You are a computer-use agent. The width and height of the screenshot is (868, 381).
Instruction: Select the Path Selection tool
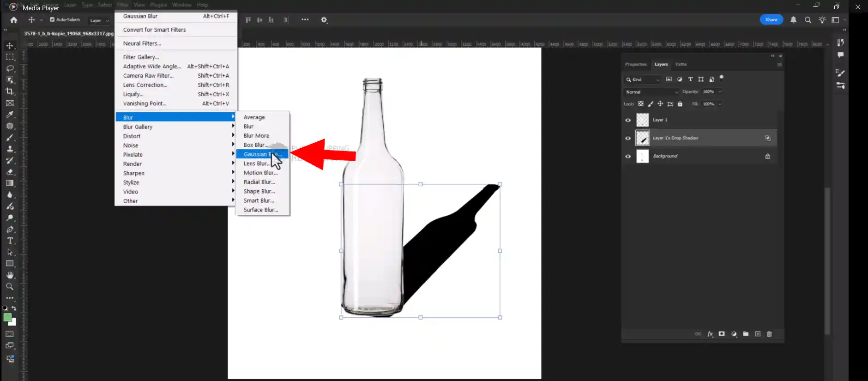[x=10, y=252]
